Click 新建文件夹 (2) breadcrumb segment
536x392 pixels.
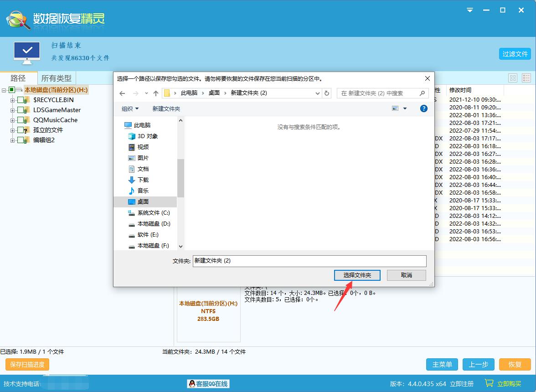coord(249,93)
